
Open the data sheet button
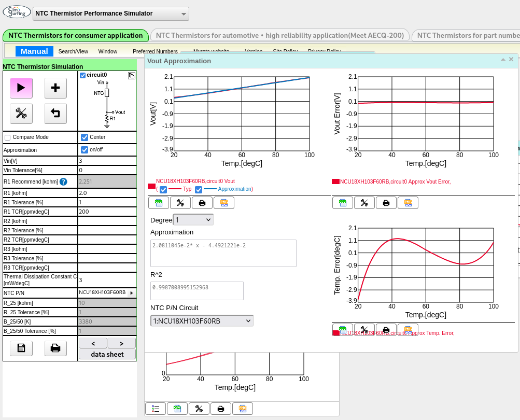(107, 354)
